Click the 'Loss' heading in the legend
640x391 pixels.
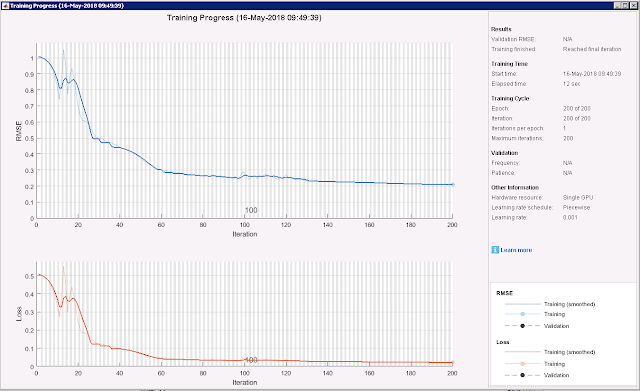coord(503,342)
